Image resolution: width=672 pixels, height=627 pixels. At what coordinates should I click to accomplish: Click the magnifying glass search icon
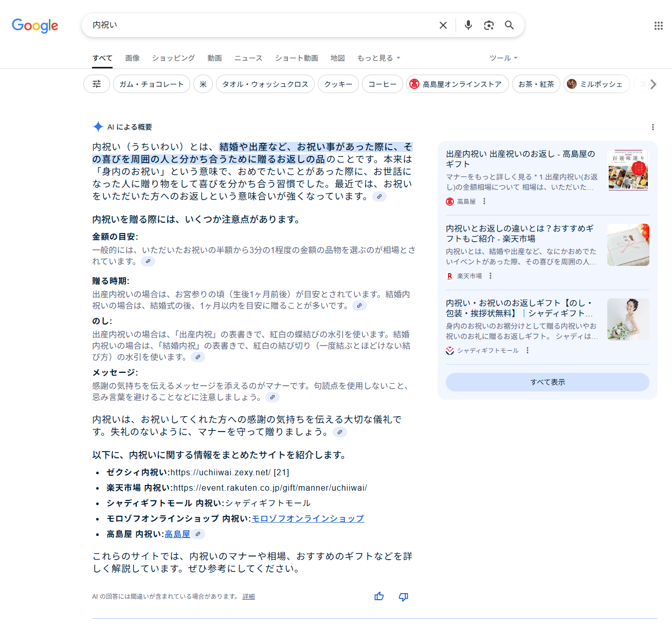click(x=509, y=25)
